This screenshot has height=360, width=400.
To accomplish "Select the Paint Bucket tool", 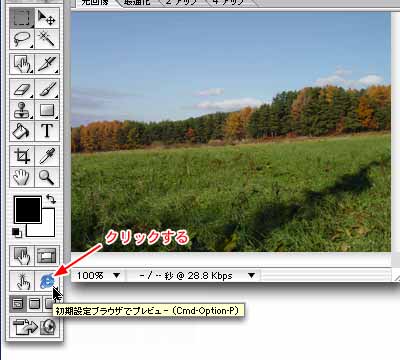I will 22,131.
